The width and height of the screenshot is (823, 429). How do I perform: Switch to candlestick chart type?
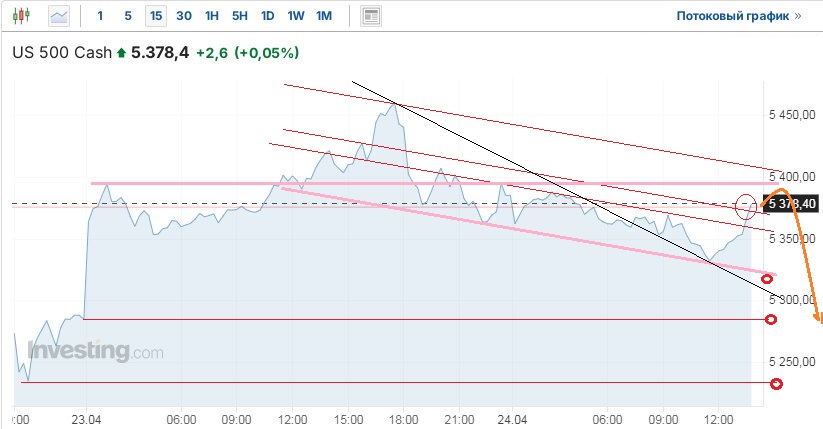[x=24, y=16]
